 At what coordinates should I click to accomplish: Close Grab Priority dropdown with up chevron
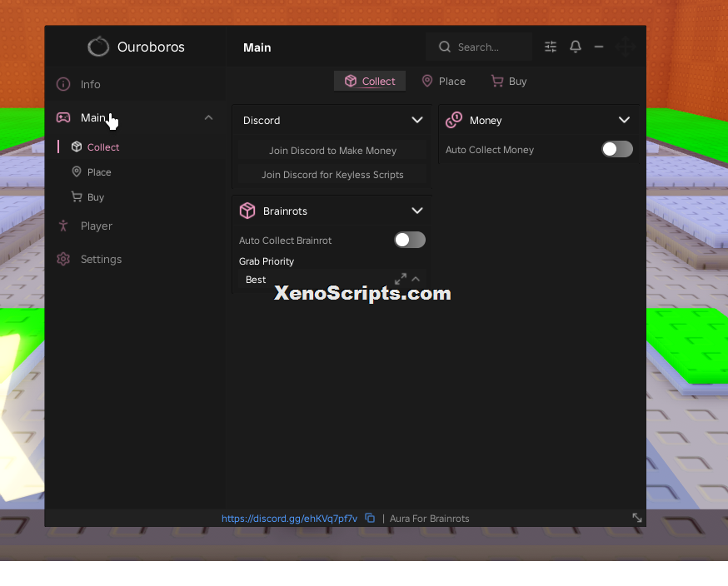(x=416, y=280)
